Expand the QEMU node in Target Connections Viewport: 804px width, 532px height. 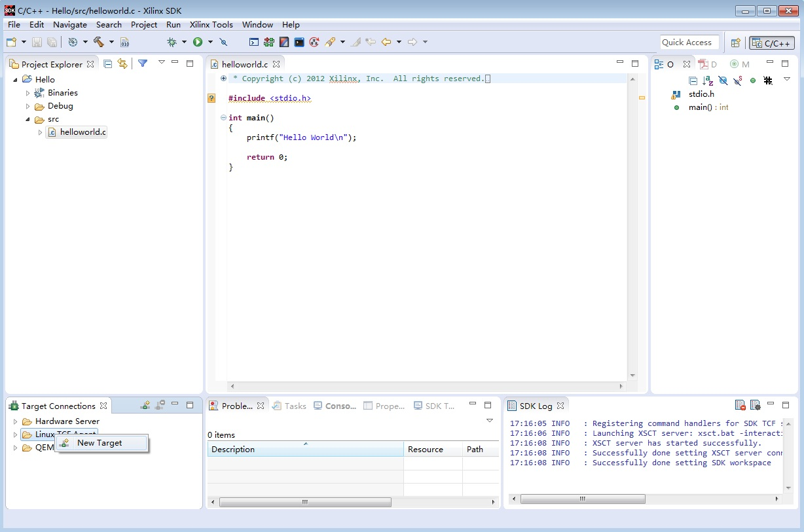(x=14, y=448)
